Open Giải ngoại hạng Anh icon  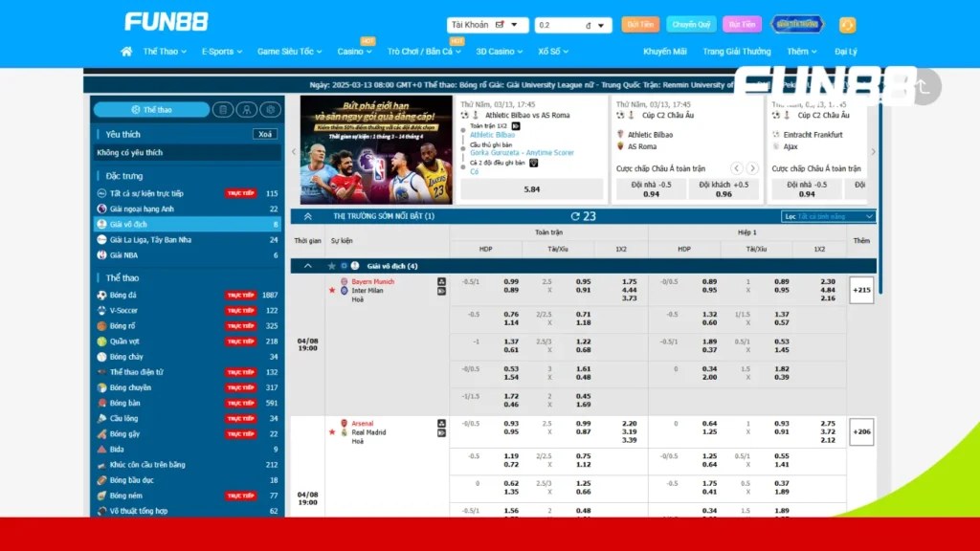[101, 209]
